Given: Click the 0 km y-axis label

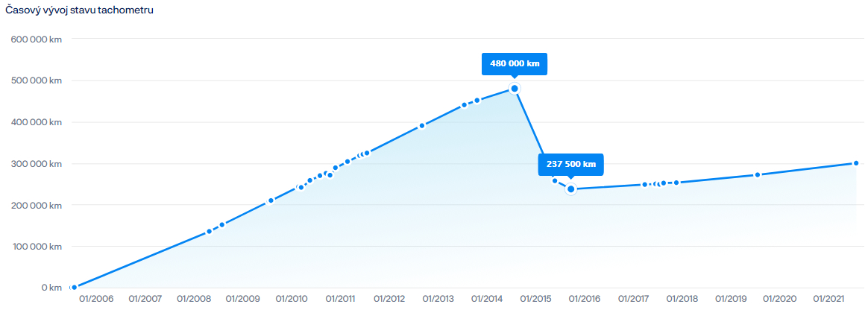Looking at the screenshot, I should point(51,288).
